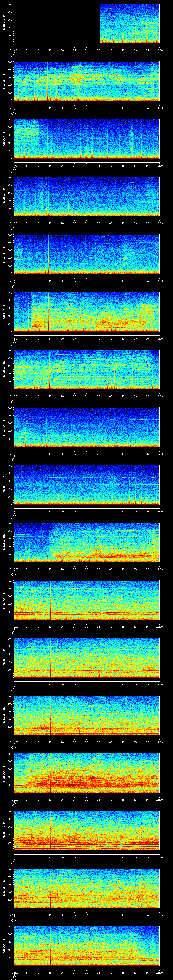Select the spectrogram panel starting at 17:17:00
173x980 pixels.
click(x=87, y=485)
